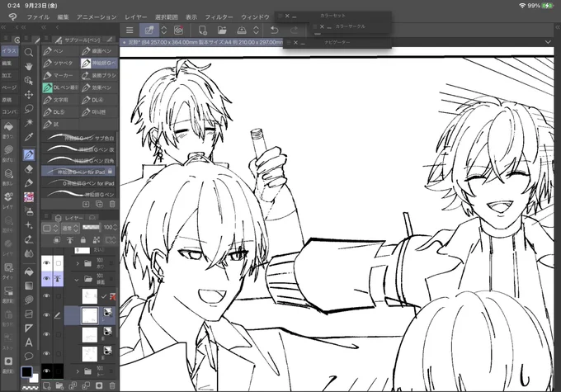Toggle set as reference layer lighthouse icon
Viewport: 561px width, 392px height.
pyautogui.click(x=70, y=240)
